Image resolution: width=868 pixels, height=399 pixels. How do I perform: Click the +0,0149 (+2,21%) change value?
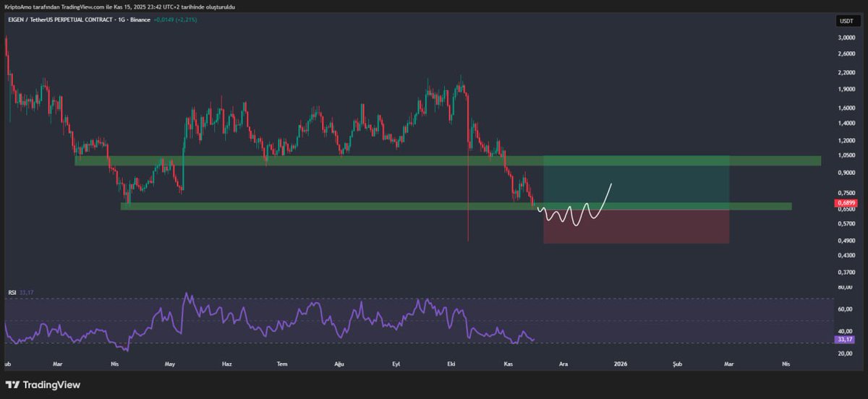[x=176, y=20]
